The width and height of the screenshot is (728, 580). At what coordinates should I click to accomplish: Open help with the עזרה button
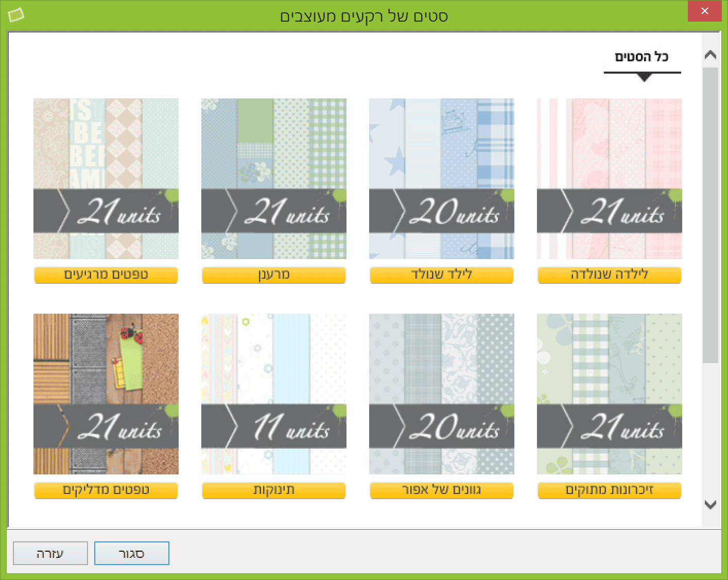point(50,554)
